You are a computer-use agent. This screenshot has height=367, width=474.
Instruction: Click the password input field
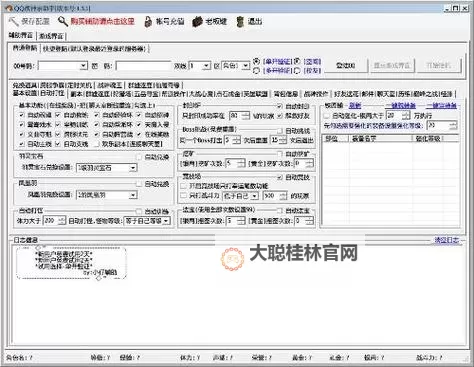[x=143, y=66]
